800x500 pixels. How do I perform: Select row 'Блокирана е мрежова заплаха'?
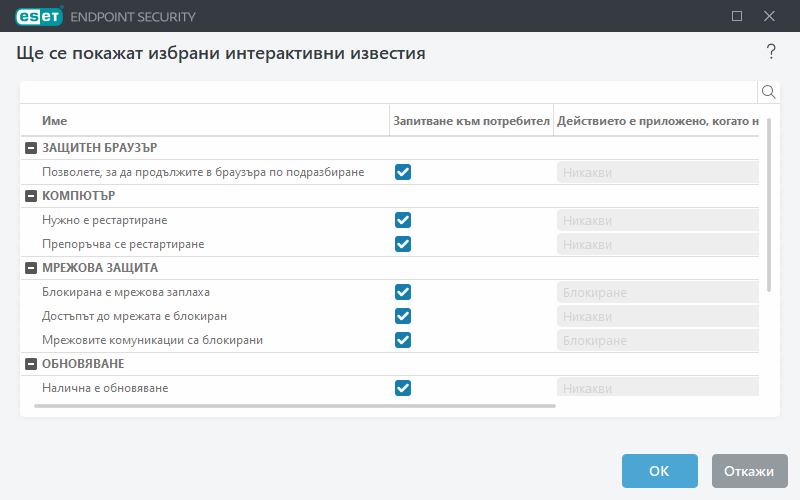390,292
